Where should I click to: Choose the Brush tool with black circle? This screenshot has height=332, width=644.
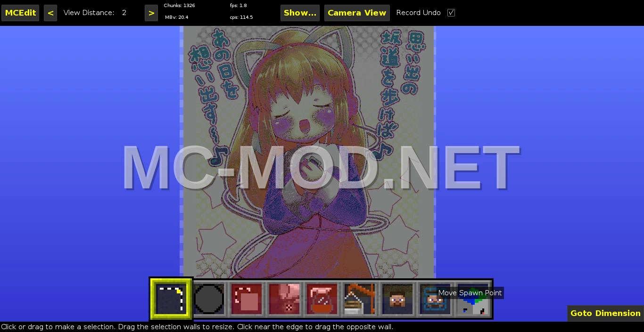[x=209, y=299]
